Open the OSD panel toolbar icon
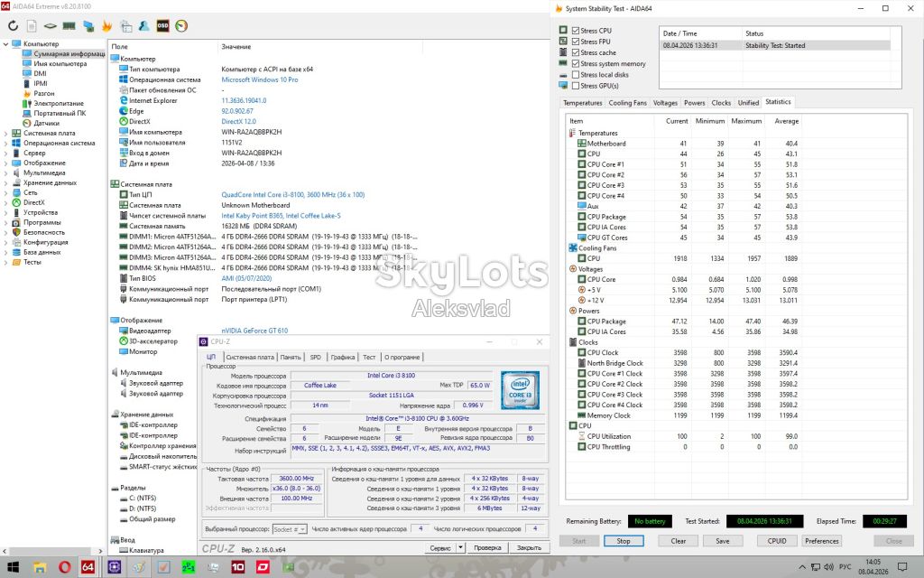The image size is (924, 578). (x=162, y=26)
